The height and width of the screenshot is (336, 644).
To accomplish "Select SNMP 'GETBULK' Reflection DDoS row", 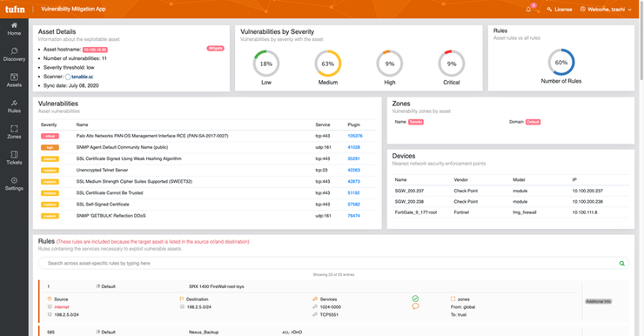I will click(207, 216).
